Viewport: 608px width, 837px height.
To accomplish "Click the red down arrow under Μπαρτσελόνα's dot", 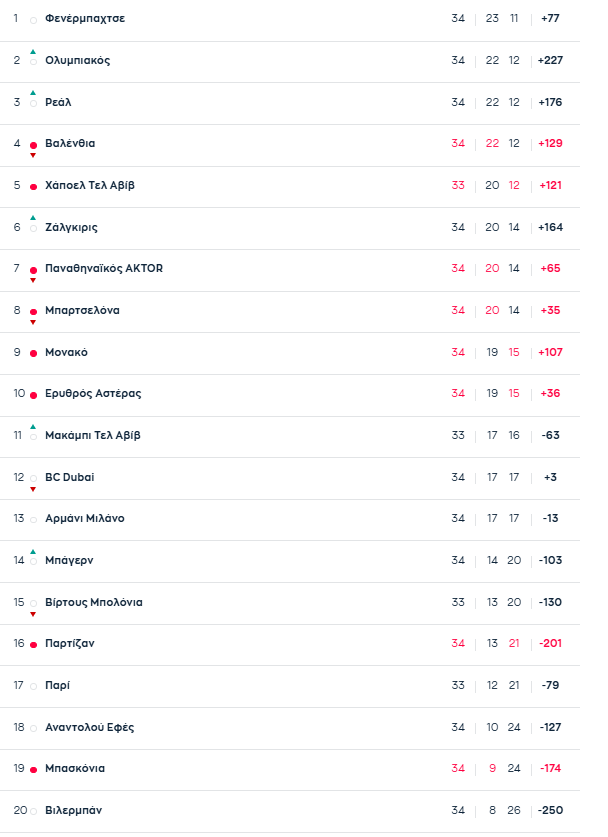I will [33, 322].
